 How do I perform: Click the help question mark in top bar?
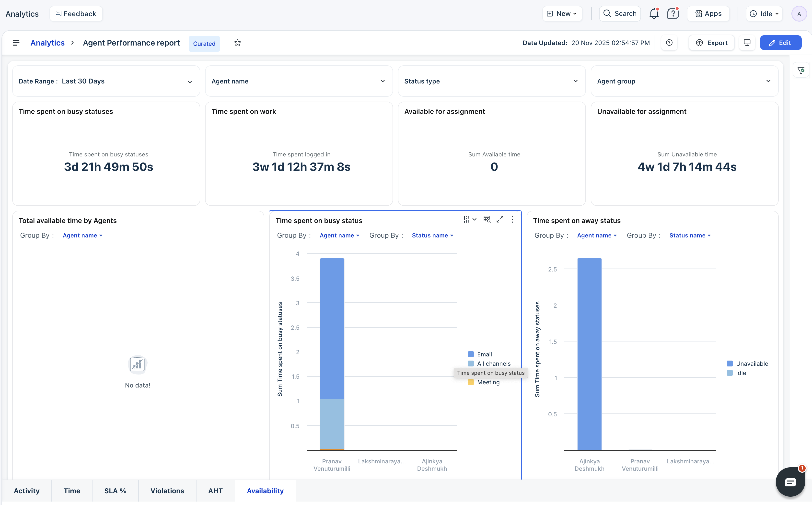pyautogui.click(x=673, y=14)
